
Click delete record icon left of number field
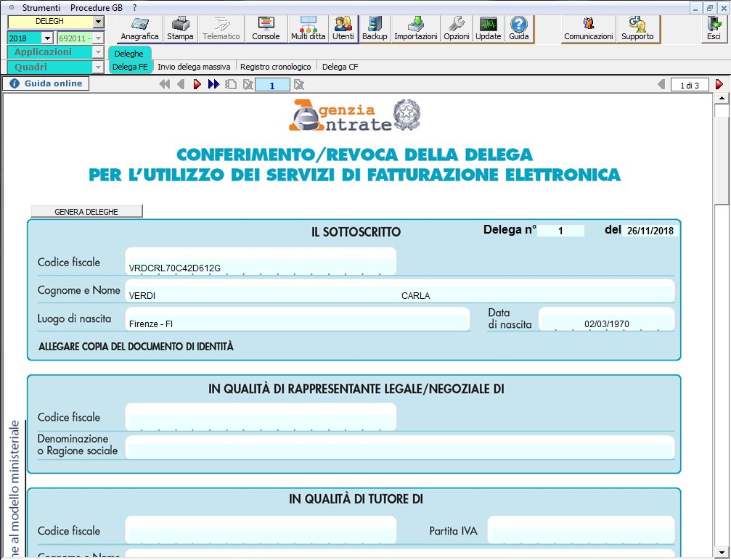tap(248, 84)
